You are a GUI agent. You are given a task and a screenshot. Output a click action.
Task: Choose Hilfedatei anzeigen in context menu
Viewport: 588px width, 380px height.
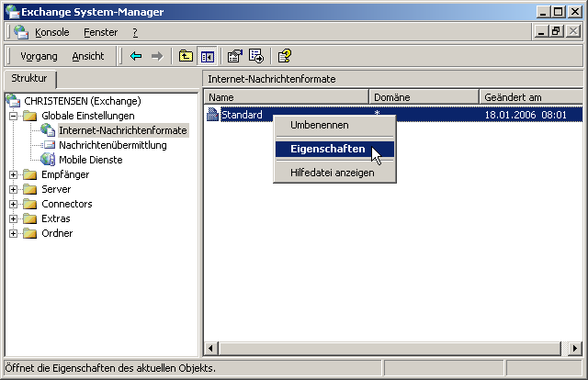pyautogui.click(x=334, y=173)
